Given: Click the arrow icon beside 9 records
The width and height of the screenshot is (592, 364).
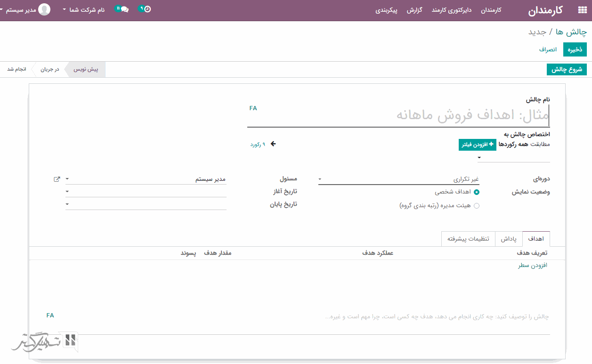Looking at the screenshot, I should [x=273, y=144].
